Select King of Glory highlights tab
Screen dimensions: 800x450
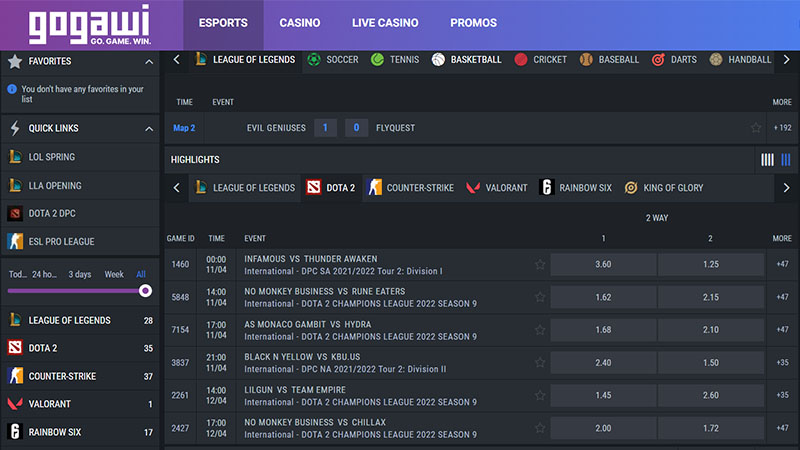[664, 188]
